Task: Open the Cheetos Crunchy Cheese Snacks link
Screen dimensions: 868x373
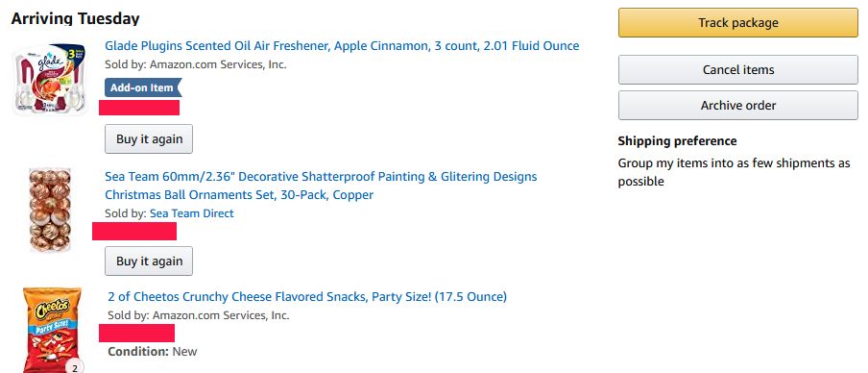Action: pyautogui.click(x=307, y=296)
